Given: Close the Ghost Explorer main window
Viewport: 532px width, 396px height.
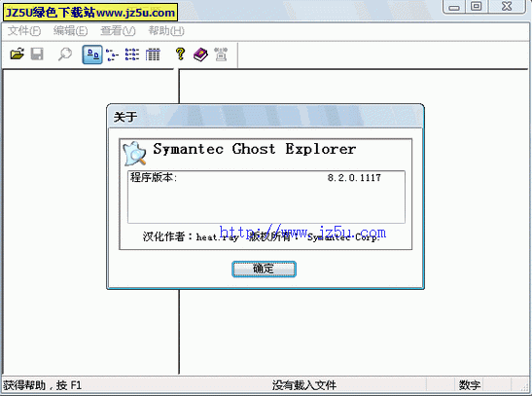Looking at the screenshot, I should click(x=507, y=7).
